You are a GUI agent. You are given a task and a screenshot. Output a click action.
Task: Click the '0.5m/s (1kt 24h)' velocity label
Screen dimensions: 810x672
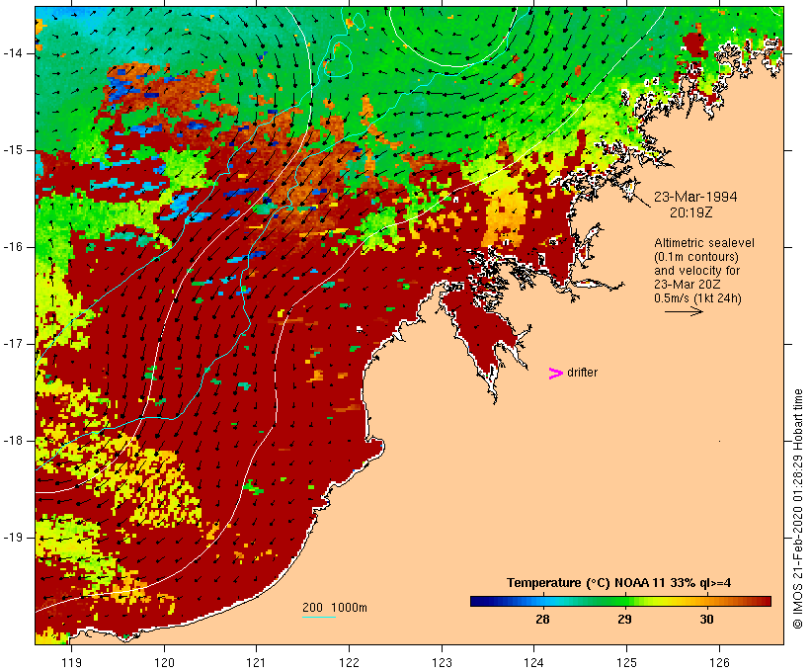pyautogui.click(x=697, y=298)
